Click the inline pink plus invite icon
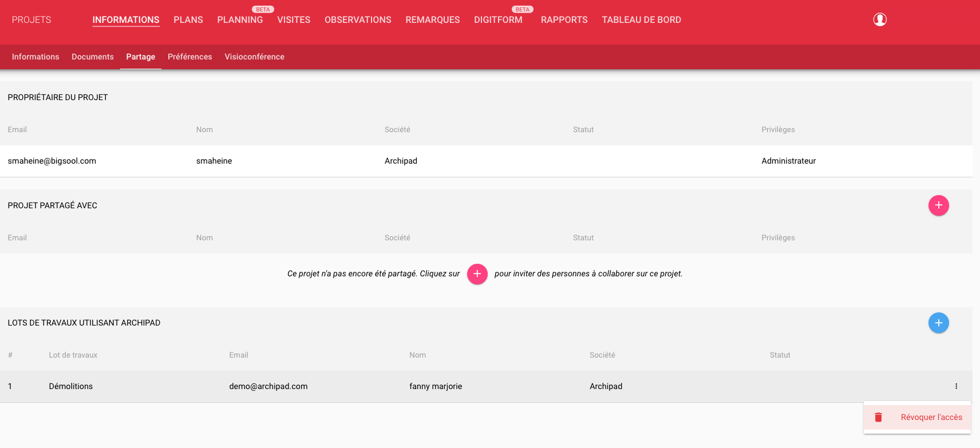Screen dimensions: 980x448 click(477, 274)
